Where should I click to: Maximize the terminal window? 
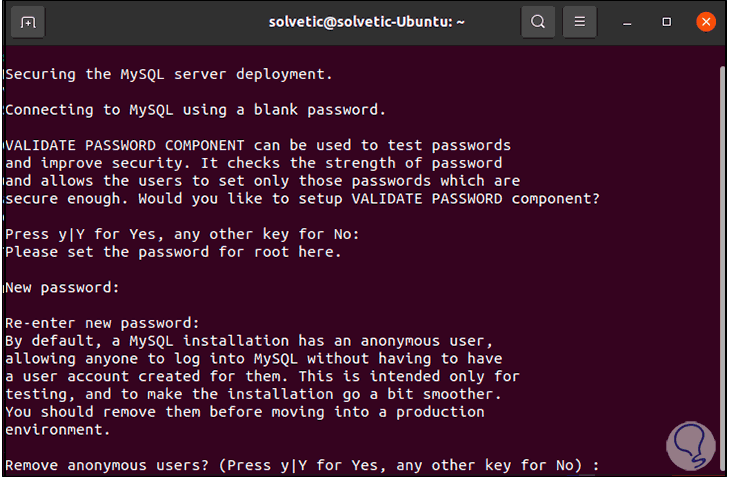pos(667,22)
